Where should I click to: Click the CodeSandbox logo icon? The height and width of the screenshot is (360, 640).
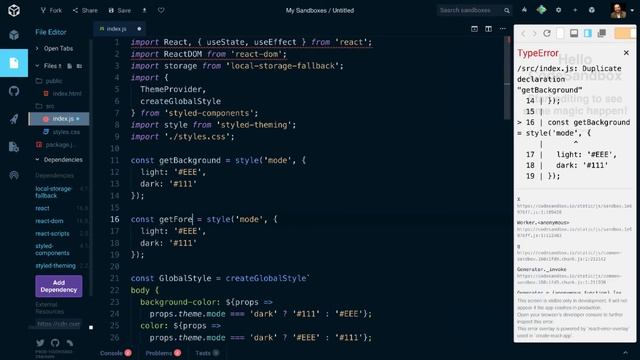pos(14,10)
